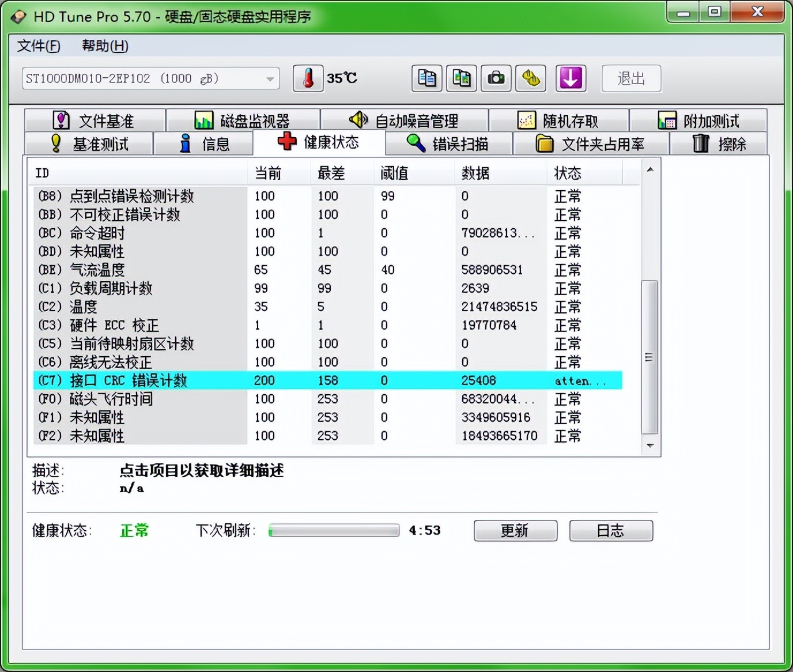Click the data value 19770784
The height and width of the screenshot is (672, 793).
tap(489, 325)
